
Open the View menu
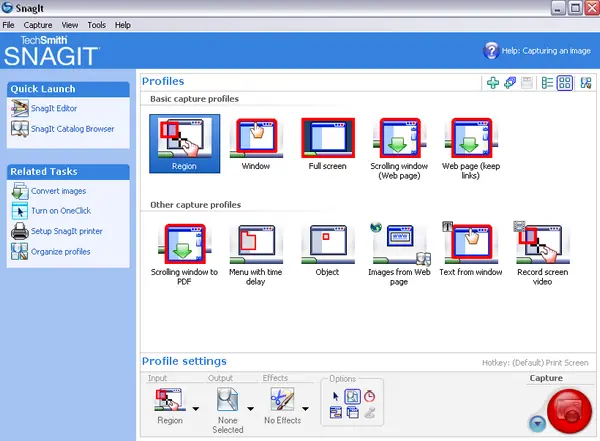click(70, 25)
